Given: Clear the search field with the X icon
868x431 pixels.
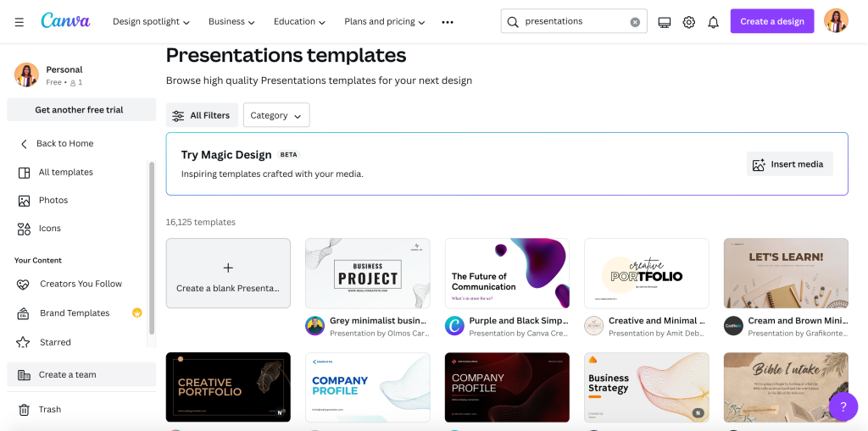Looking at the screenshot, I should (x=635, y=22).
